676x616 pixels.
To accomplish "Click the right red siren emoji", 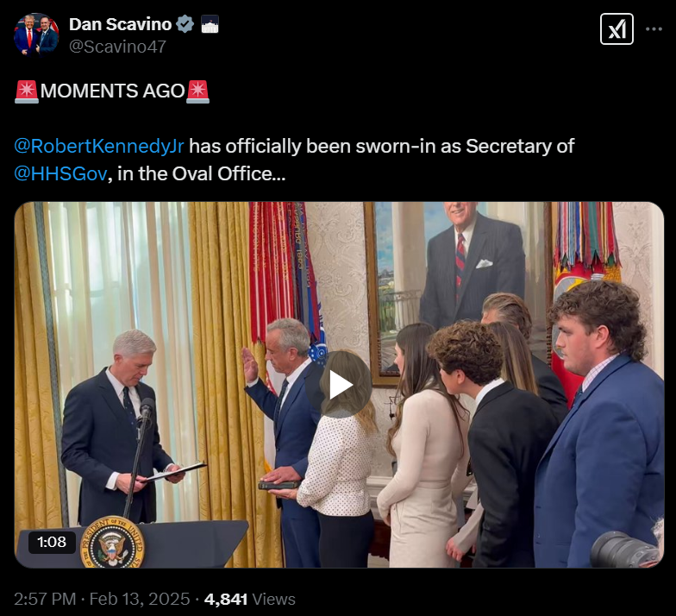I will [x=198, y=91].
